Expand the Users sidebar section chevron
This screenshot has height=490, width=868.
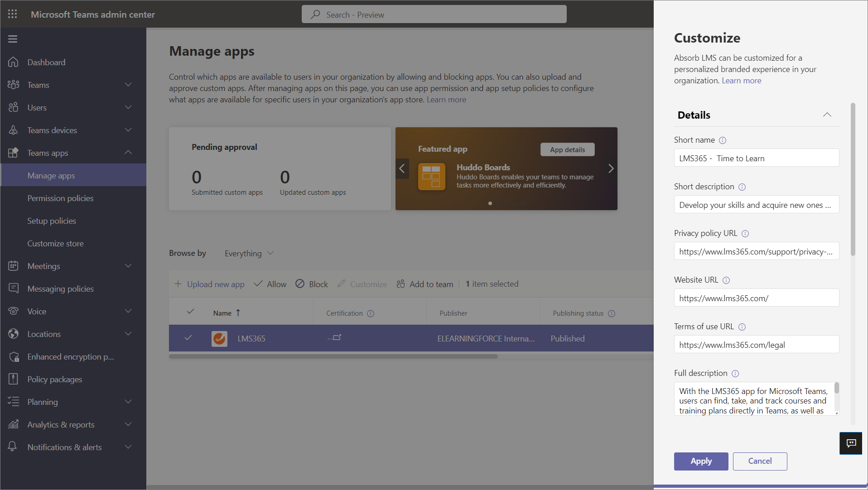128,107
